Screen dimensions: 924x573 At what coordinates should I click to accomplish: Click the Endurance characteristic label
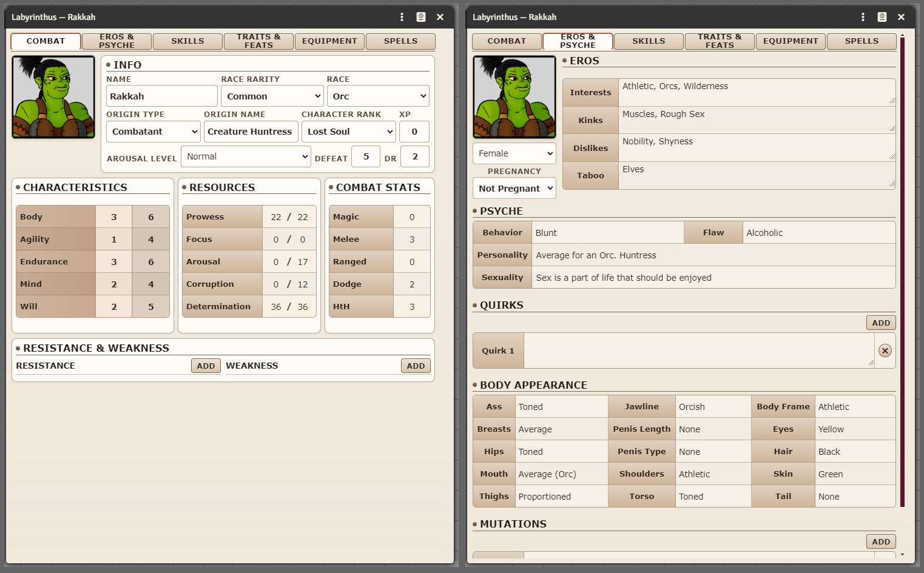56,262
